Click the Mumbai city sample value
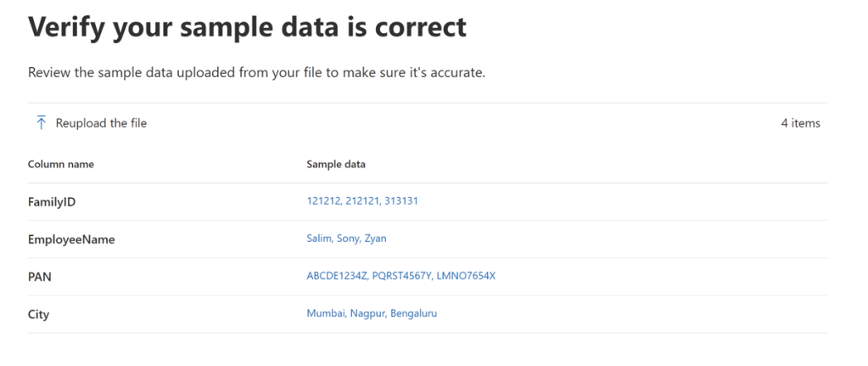 326,313
